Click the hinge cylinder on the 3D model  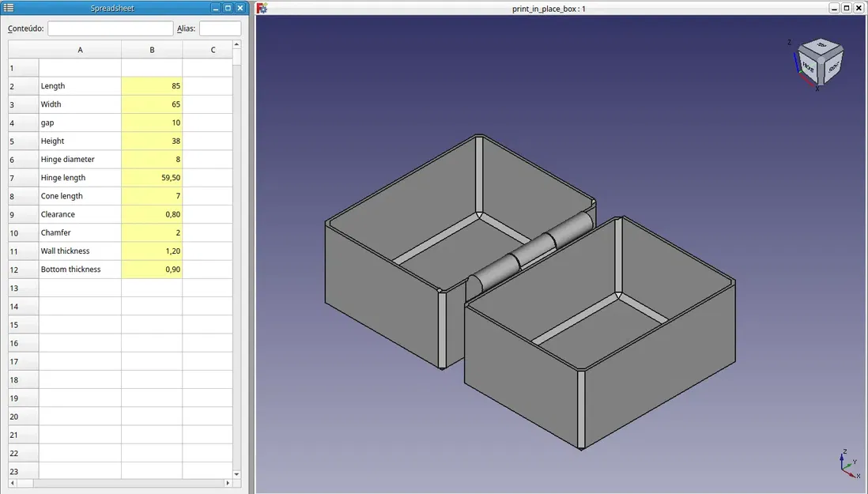(531, 251)
